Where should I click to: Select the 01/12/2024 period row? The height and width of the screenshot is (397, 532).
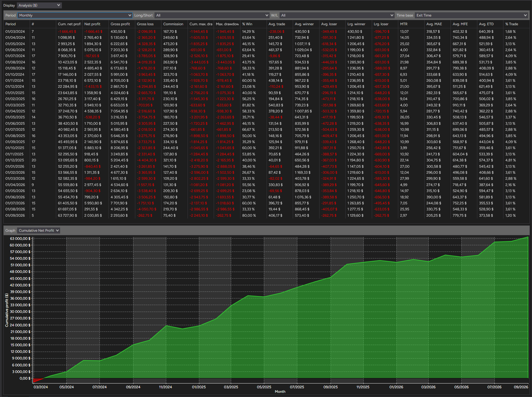[x=267, y=87]
